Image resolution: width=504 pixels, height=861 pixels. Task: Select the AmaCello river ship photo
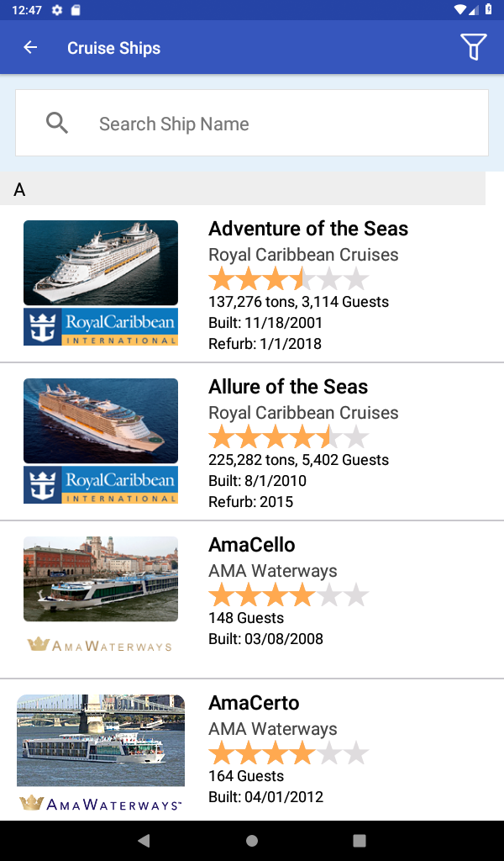click(x=101, y=578)
